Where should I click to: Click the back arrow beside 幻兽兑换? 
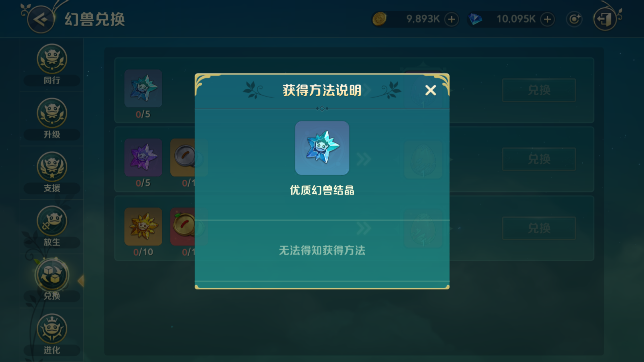41,19
